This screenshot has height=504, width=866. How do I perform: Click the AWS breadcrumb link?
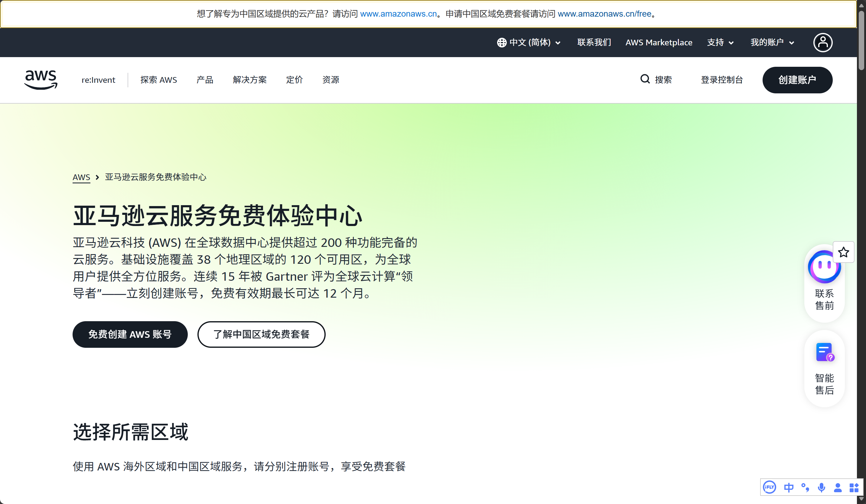(81, 177)
